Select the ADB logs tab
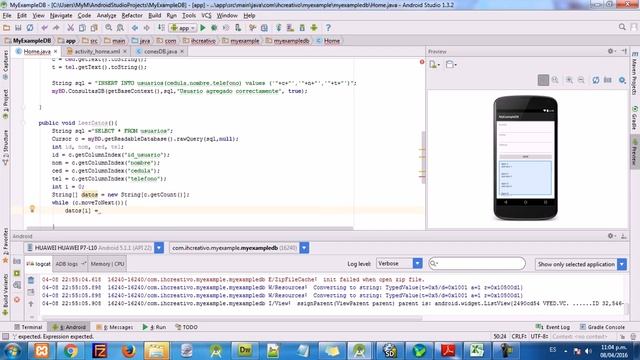This screenshot has width=640, height=360. point(70,264)
